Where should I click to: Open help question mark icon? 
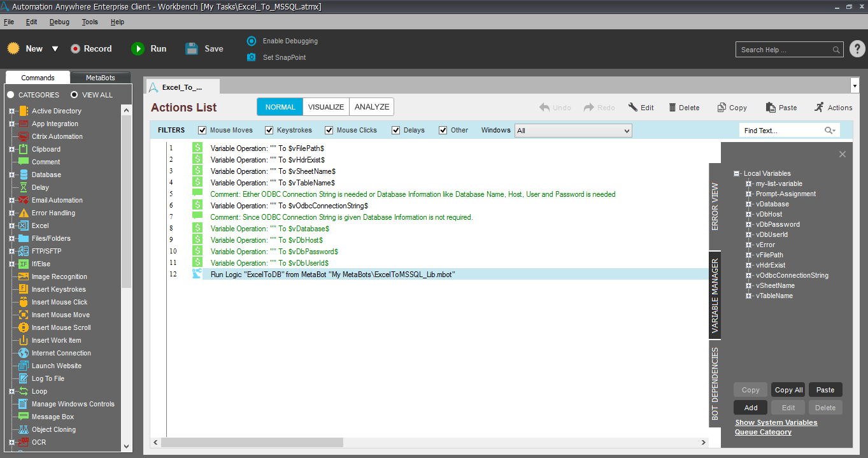857,49
